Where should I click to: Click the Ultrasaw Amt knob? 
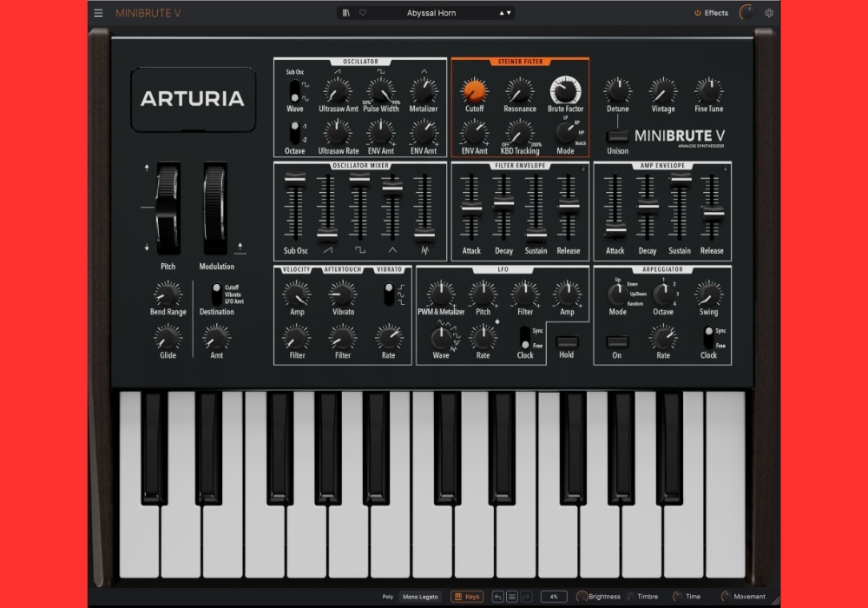pyautogui.click(x=338, y=90)
